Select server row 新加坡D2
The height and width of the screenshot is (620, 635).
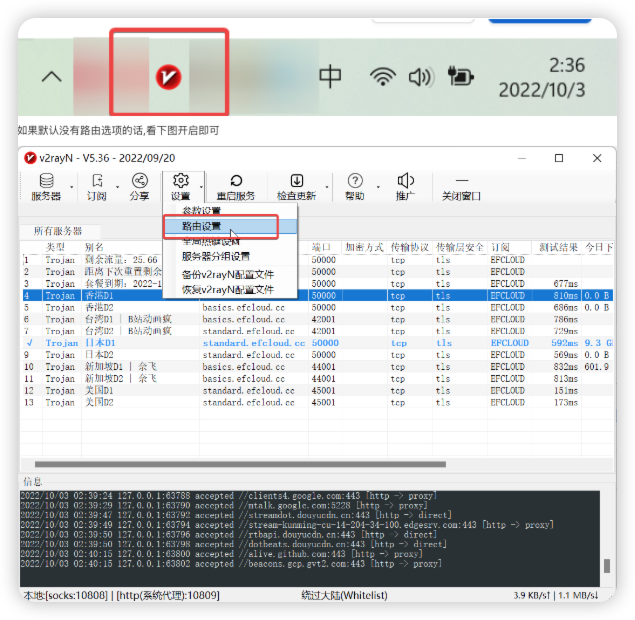pos(318,379)
